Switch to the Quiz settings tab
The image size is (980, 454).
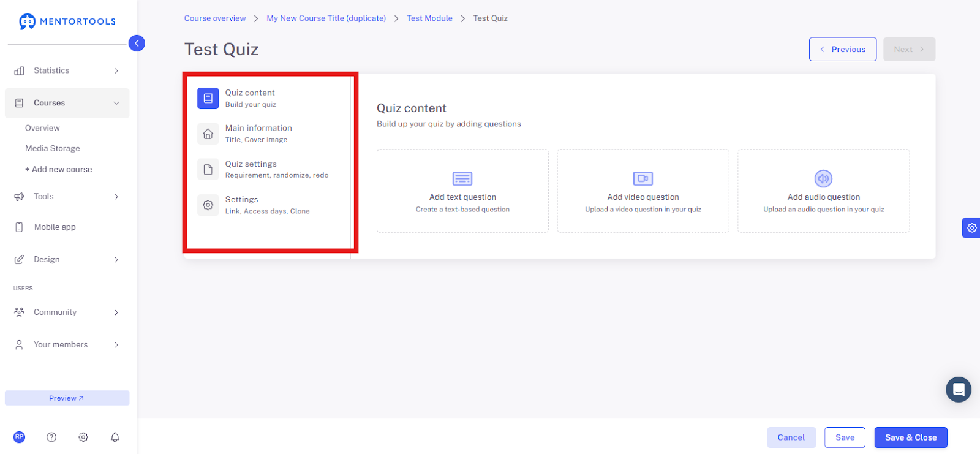pos(269,169)
